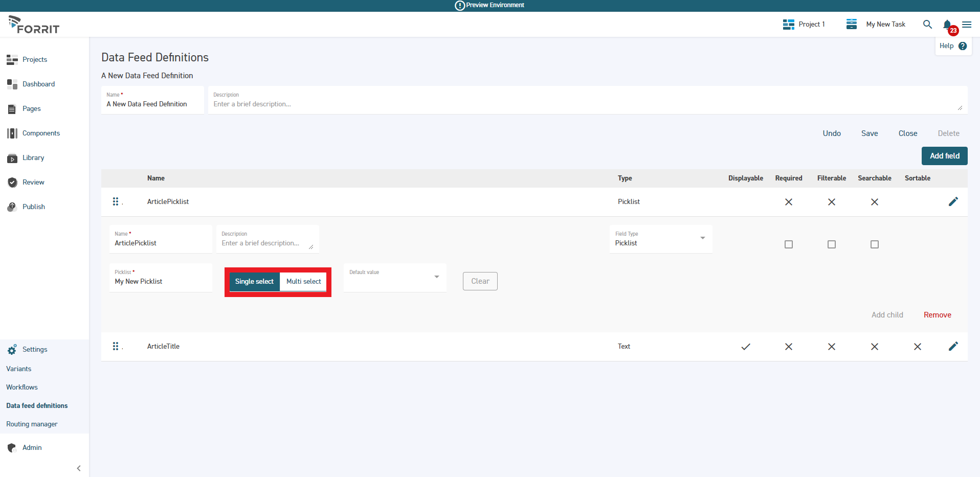Open the Workflows settings page

(22, 387)
